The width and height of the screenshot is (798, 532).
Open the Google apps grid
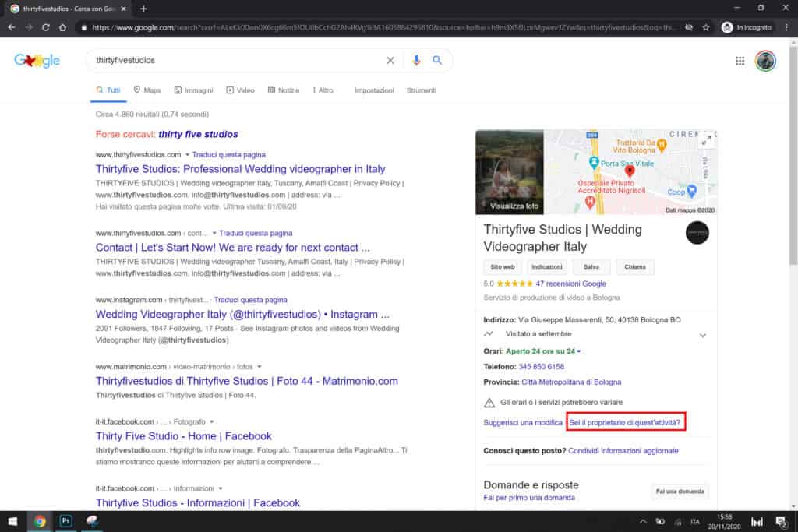(740, 62)
